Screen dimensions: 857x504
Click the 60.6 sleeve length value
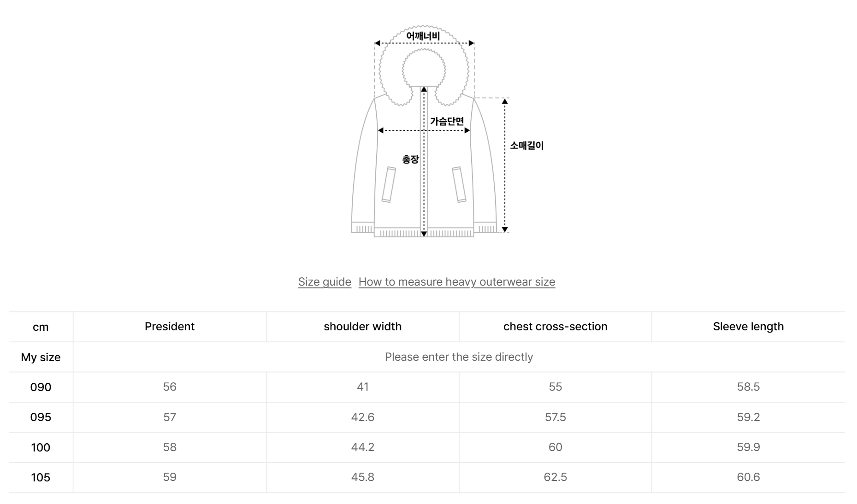pyautogui.click(x=748, y=477)
